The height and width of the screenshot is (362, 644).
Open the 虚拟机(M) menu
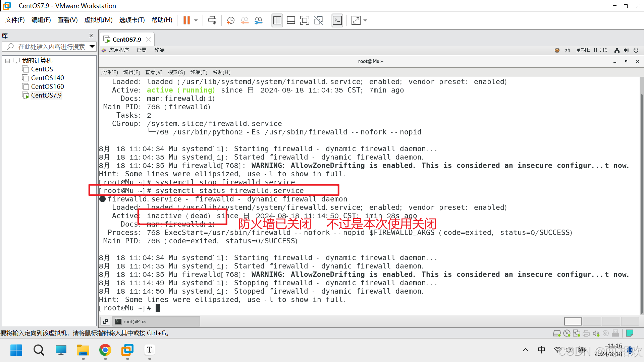[98, 20]
